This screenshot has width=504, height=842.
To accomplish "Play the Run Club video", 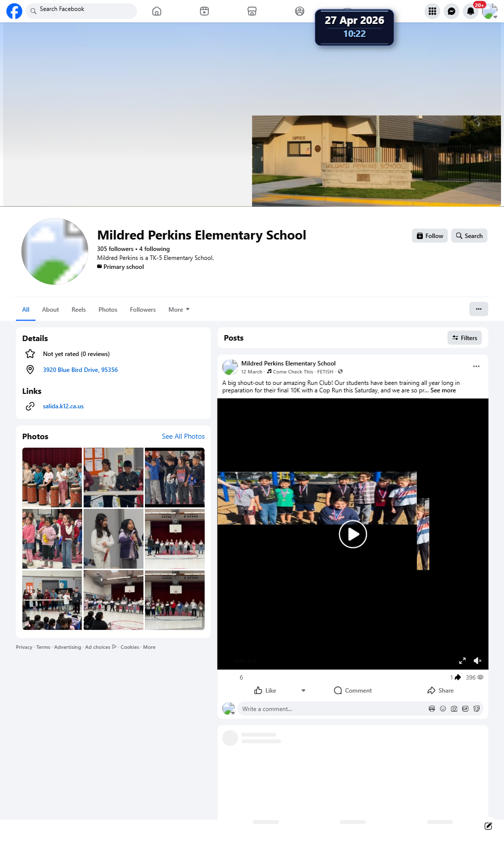I will coord(353,534).
